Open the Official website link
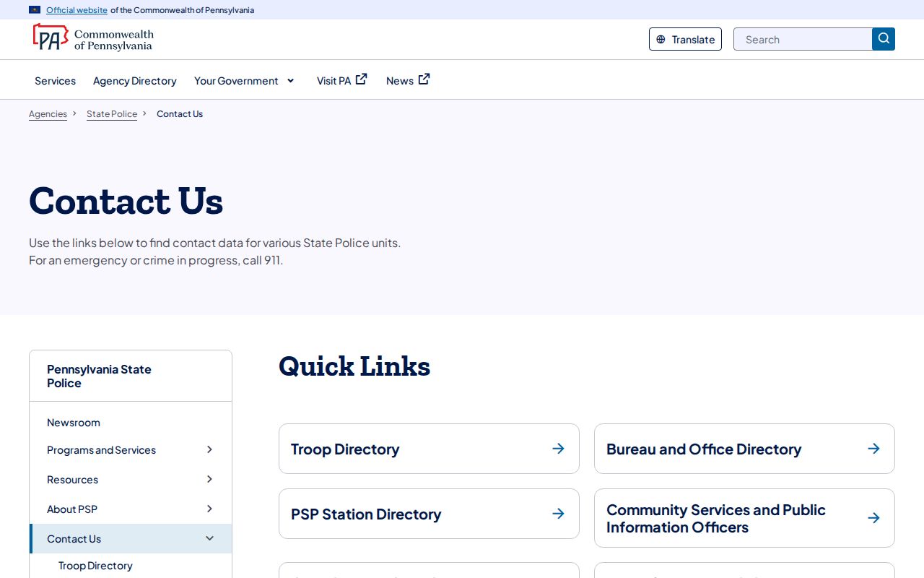Screen dimensions: 924x578 pos(77,10)
